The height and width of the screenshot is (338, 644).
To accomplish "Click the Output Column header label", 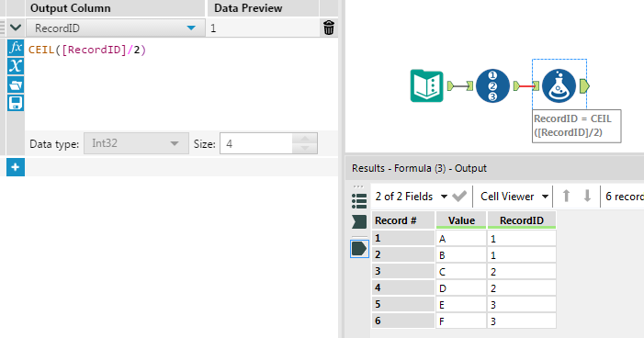I will pos(70,8).
